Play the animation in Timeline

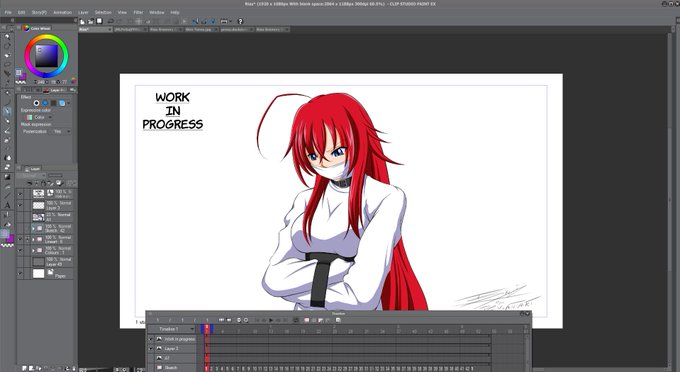(x=271, y=320)
